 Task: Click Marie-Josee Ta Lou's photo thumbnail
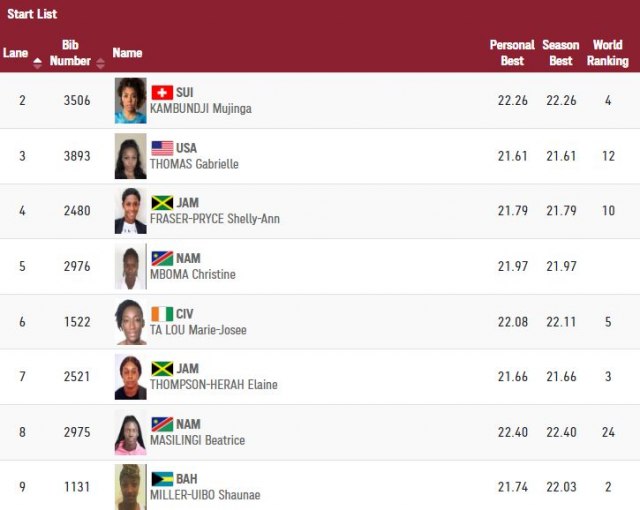coord(130,322)
